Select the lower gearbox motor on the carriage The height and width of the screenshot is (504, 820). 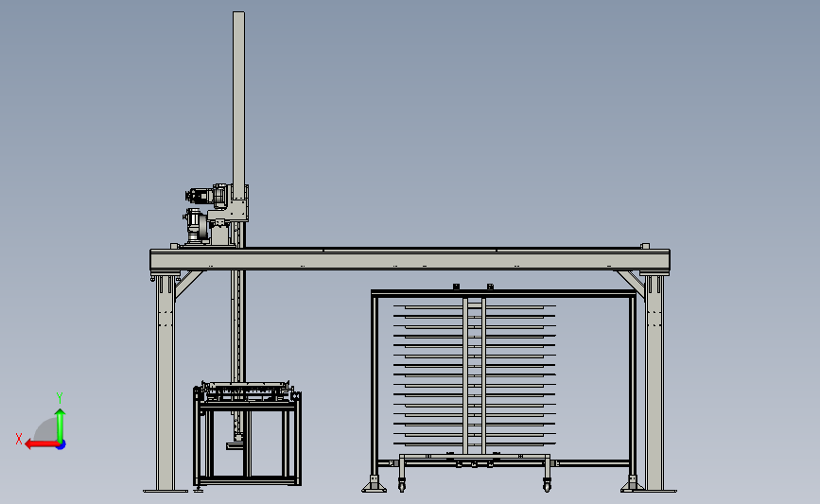[195, 225]
